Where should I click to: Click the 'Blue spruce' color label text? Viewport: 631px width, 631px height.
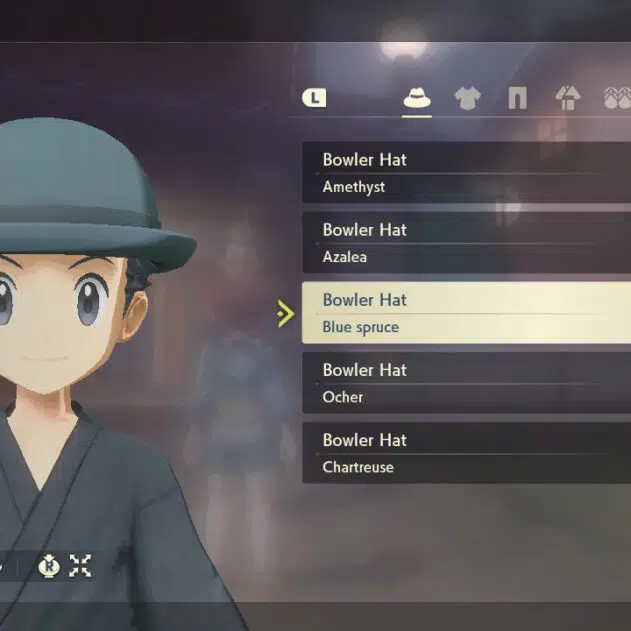[x=361, y=327]
